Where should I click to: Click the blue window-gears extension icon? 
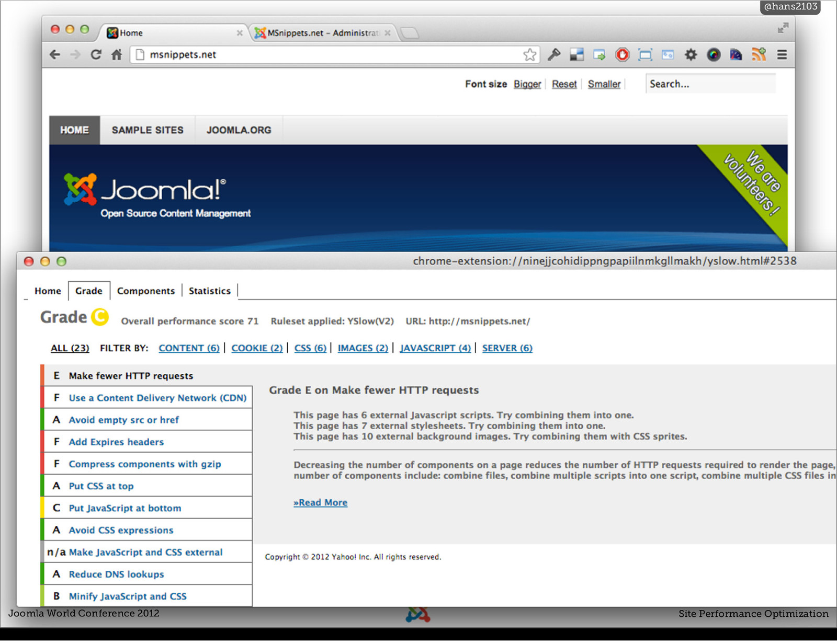pyautogui.click(x=668, y=54)
